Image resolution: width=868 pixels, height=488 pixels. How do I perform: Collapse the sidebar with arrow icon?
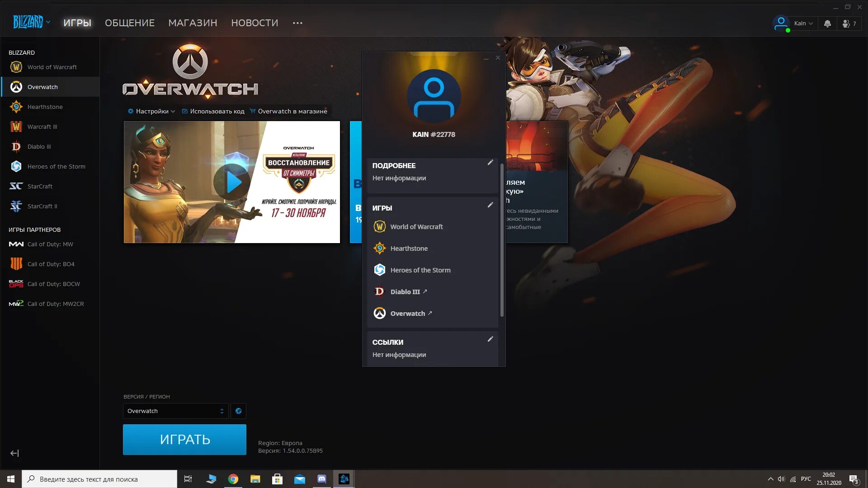click(x=14, y=453)
